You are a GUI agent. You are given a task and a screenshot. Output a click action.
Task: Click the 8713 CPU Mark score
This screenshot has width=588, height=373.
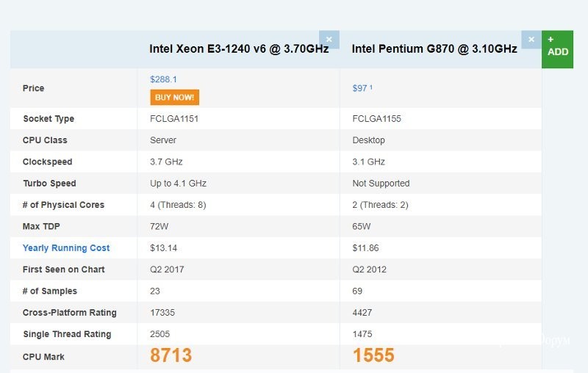(x=171, y=355)
